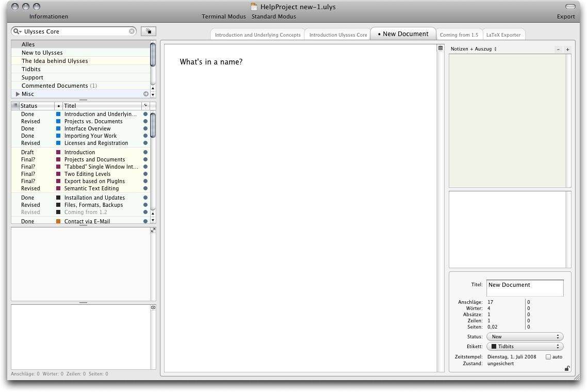Click purple label square of Two Editing Levels

click(x=58, y=174)
